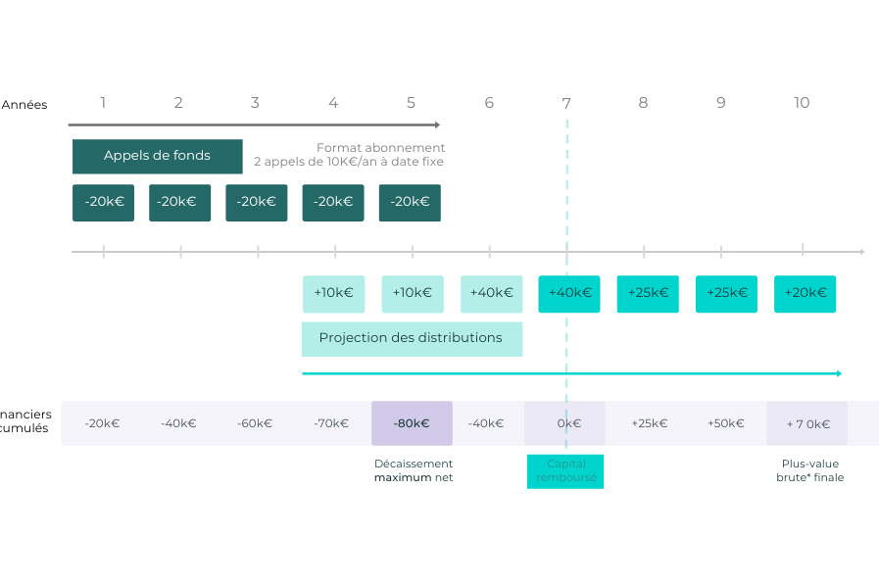Click the dark -20k€ box under year 1
Screen dimensions: 879x588
coord(103,202)
